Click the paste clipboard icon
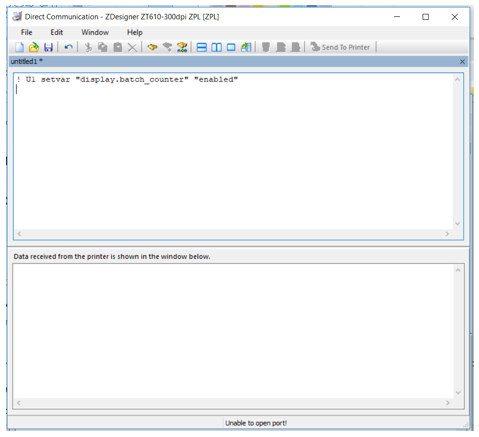The image size is (479, 437). click(117, 47)
